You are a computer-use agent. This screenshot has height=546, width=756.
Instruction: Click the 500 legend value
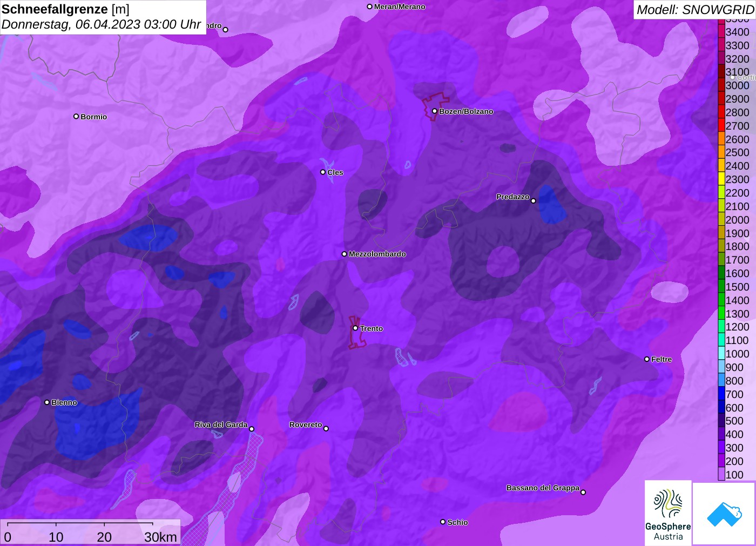pyautogui.click(x=734, y=421)
